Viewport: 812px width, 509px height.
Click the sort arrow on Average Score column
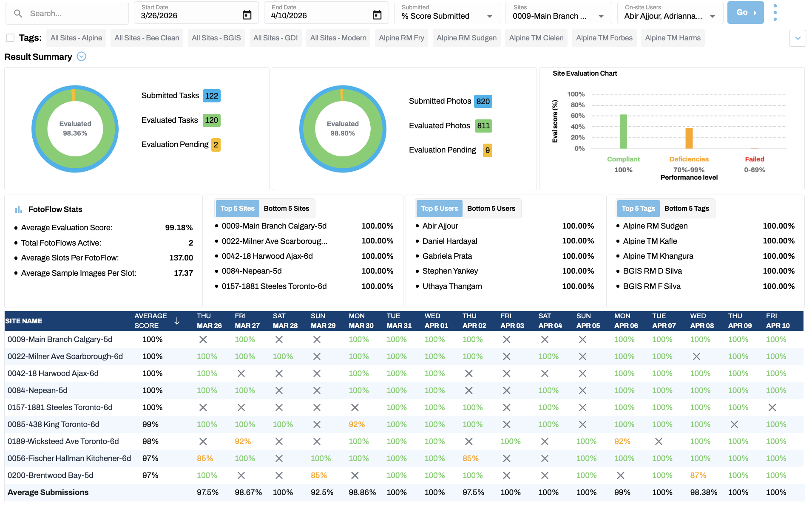[x=177, y=321]
